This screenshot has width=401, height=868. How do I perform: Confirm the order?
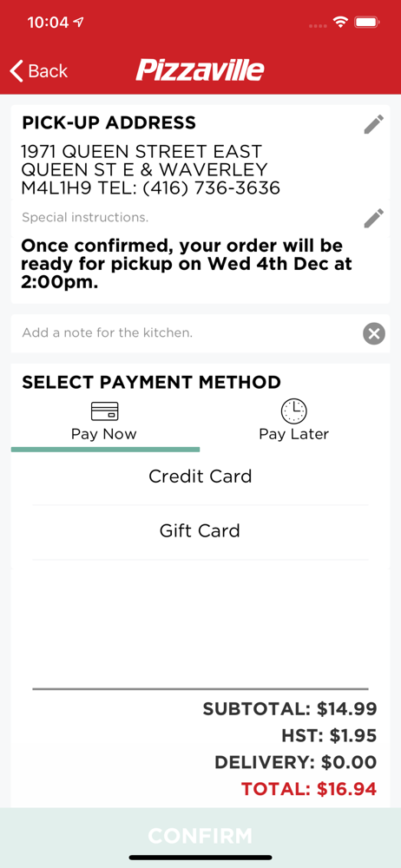coord(200,836)
